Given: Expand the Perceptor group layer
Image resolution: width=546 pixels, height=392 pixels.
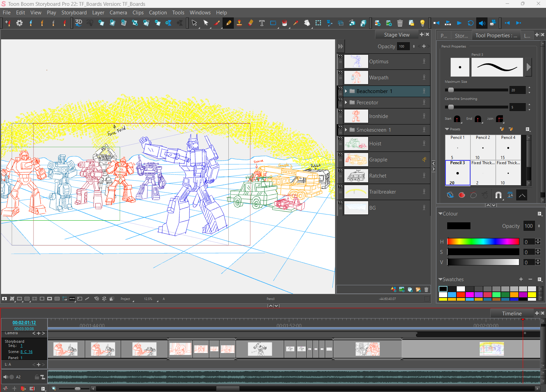Looking at the screenshot, I should 346,102.
